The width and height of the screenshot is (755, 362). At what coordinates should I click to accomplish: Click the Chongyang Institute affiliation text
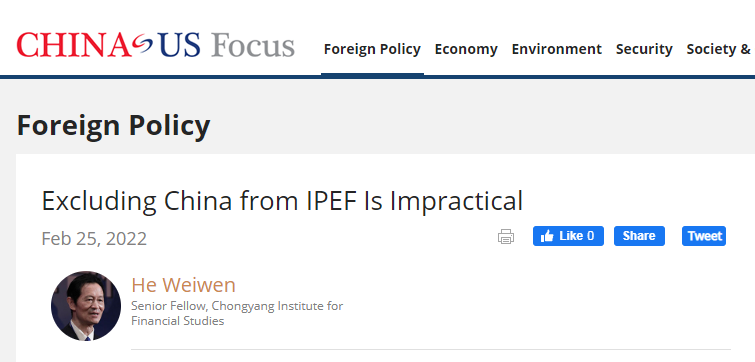[237, 313]
